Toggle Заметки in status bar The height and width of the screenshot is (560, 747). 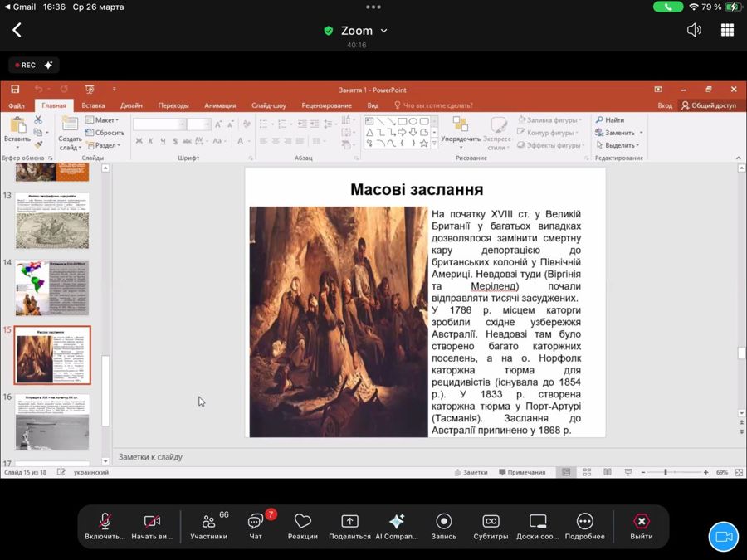(471, 472)
